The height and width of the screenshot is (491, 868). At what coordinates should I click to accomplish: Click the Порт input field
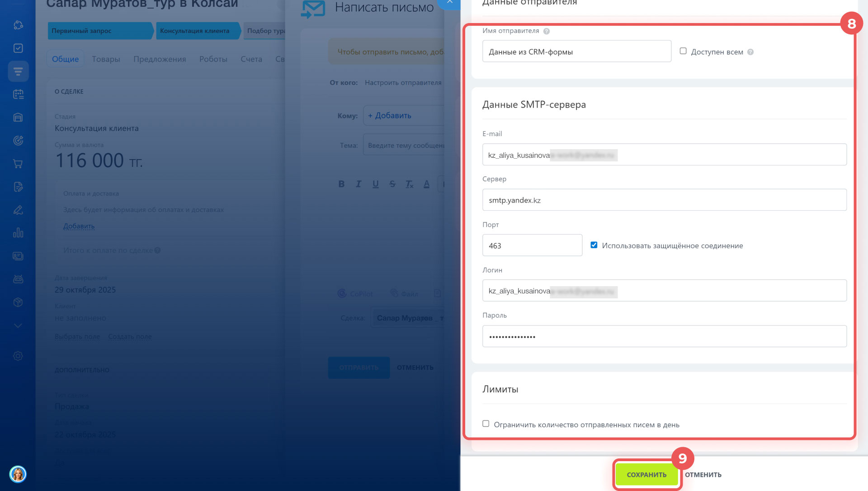click(x=532, y=245)
